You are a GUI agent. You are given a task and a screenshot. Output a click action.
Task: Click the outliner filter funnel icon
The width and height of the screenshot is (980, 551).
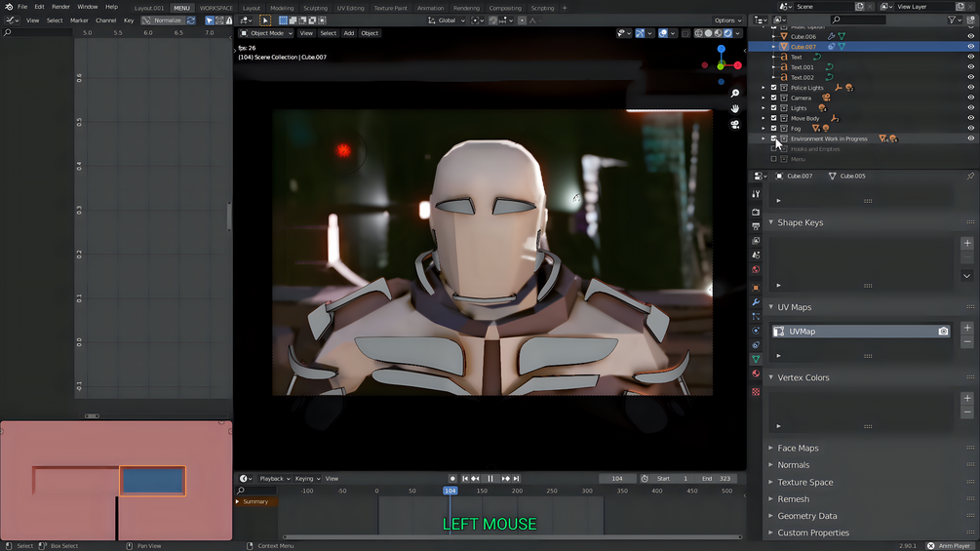tap(952, 20)
